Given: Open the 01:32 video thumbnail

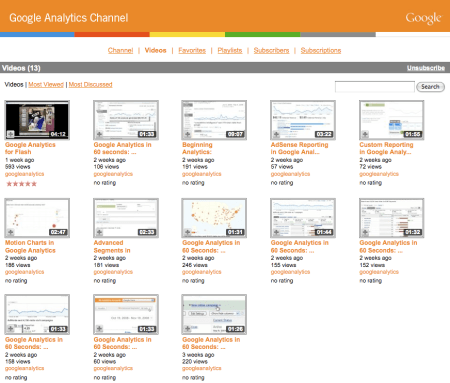Looking at the screenshot, I should 391,218.
